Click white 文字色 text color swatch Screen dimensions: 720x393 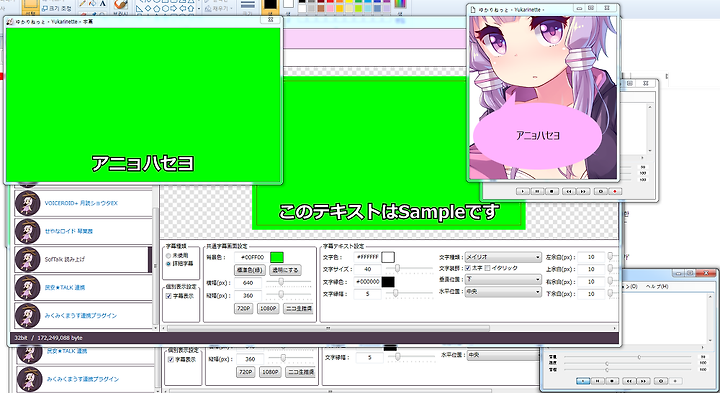pos(388,257)
